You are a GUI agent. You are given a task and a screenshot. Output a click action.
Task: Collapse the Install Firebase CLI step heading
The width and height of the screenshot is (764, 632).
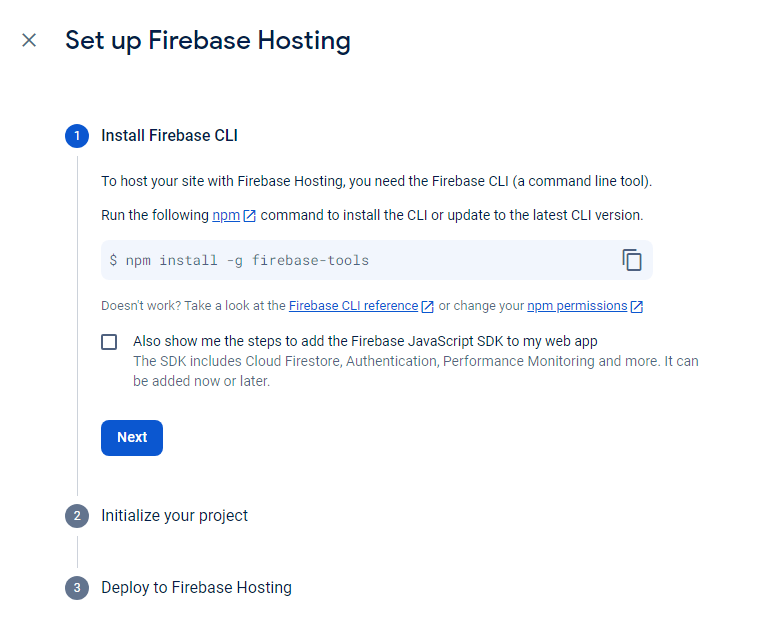(169, 136)
